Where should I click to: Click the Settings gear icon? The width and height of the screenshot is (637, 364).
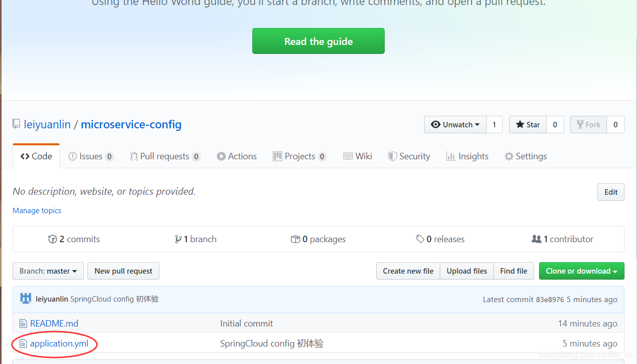[x=509, y=156]
